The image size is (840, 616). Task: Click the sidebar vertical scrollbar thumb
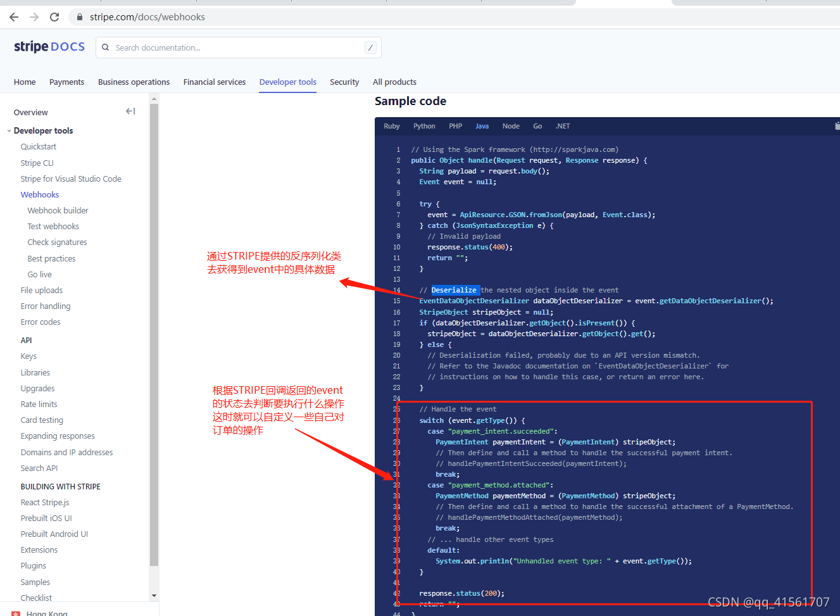coord(154,335)
